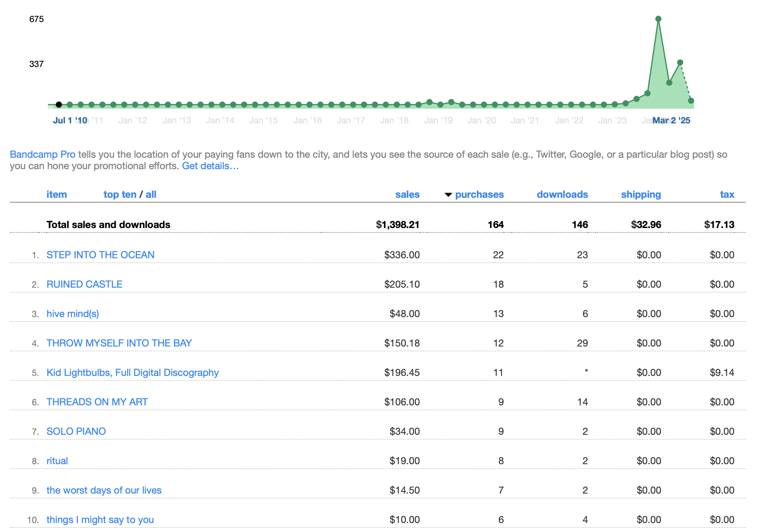Click the black start point on chart
The height and width of the screenshot is (532, 766).
[59, 105]
